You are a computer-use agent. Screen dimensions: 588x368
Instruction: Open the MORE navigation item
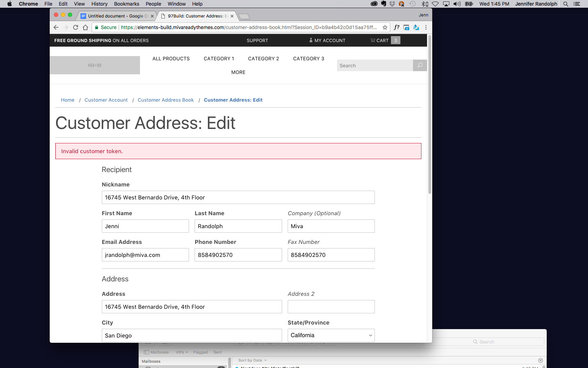[x=238, y=72]
